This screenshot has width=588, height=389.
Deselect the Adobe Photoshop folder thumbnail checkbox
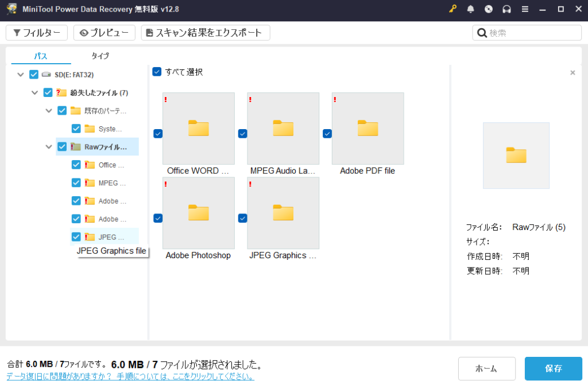point(157,218)
